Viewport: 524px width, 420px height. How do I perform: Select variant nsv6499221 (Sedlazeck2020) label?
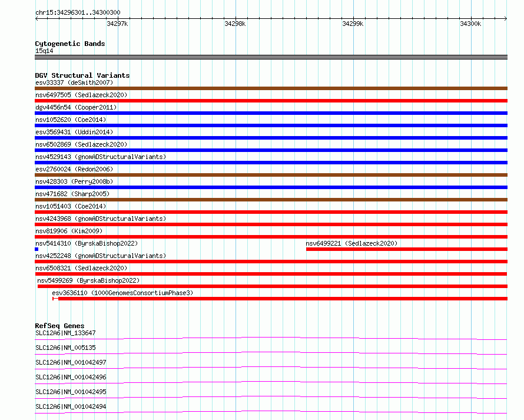351,243
